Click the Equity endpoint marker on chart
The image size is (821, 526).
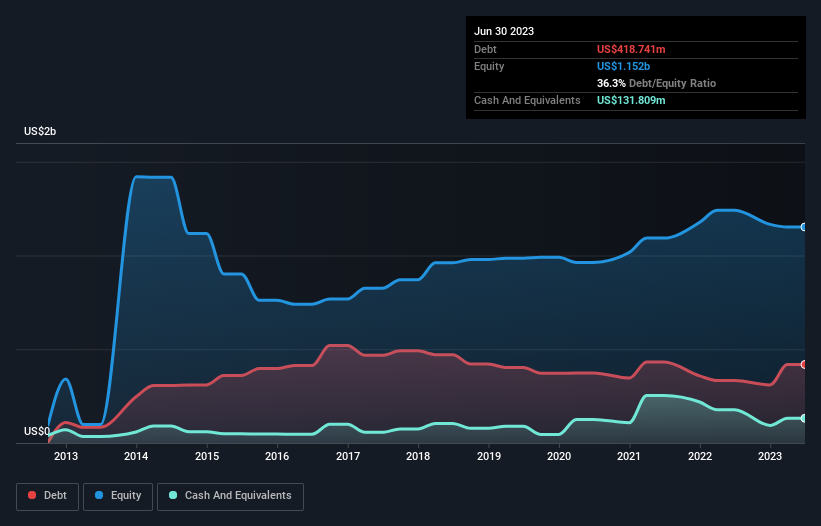point(804,227)
